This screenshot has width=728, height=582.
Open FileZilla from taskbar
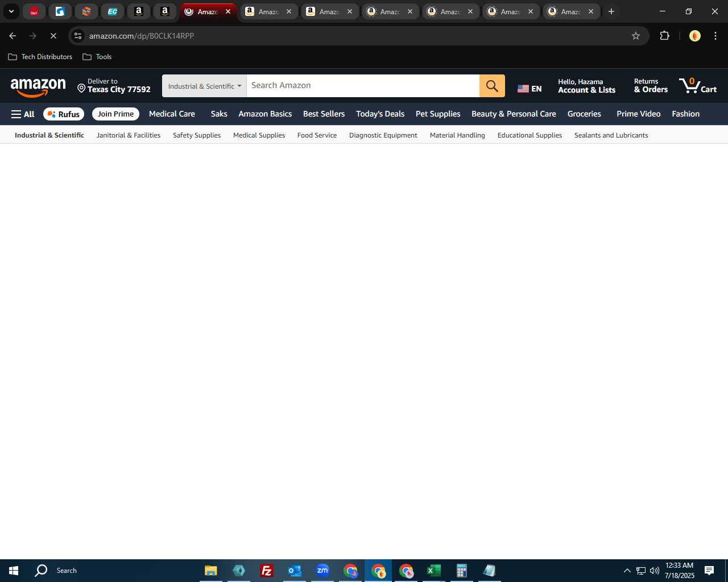click(266, 571)
